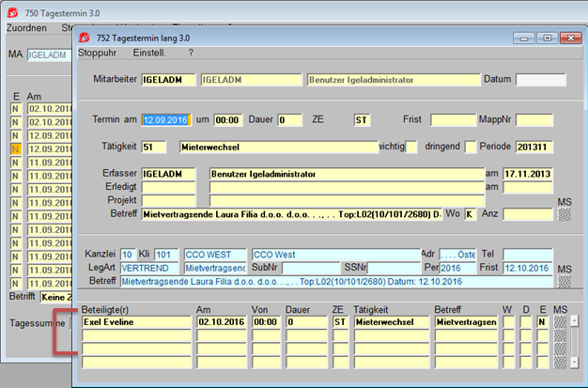Toggle the dringend checkbox
This screenshot has height=388, width=588.
click(470, 147)
